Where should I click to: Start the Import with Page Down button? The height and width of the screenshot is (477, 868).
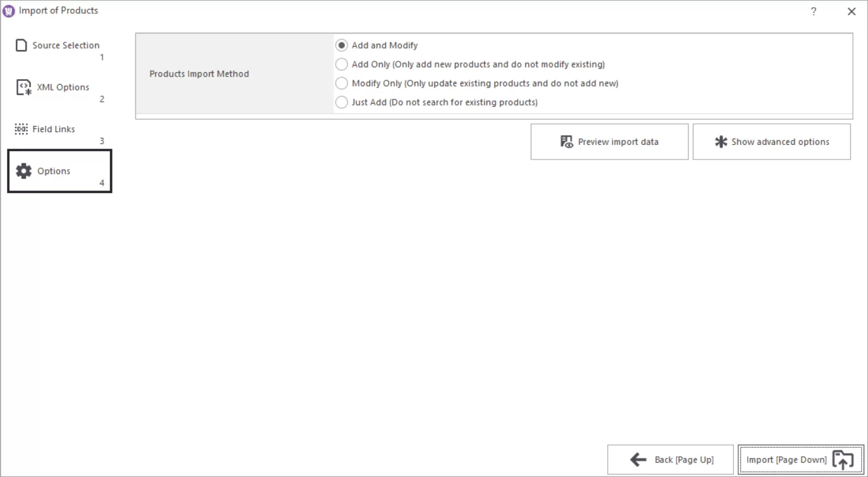pyautogui.click(x=786, y=460)
